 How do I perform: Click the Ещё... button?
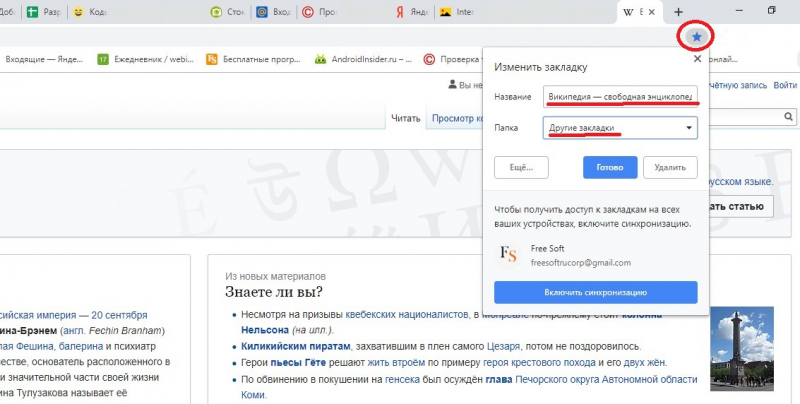coord(521,167)
